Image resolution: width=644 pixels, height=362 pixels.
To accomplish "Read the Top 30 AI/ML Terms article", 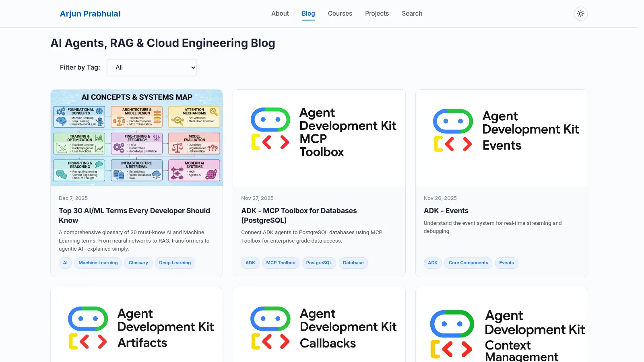I will [134, 216].
